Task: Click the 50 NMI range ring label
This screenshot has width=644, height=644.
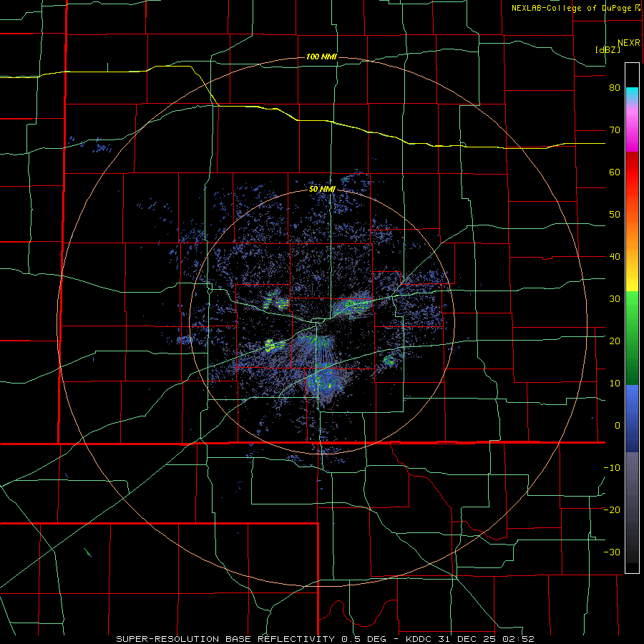Action: coord(323,190)
